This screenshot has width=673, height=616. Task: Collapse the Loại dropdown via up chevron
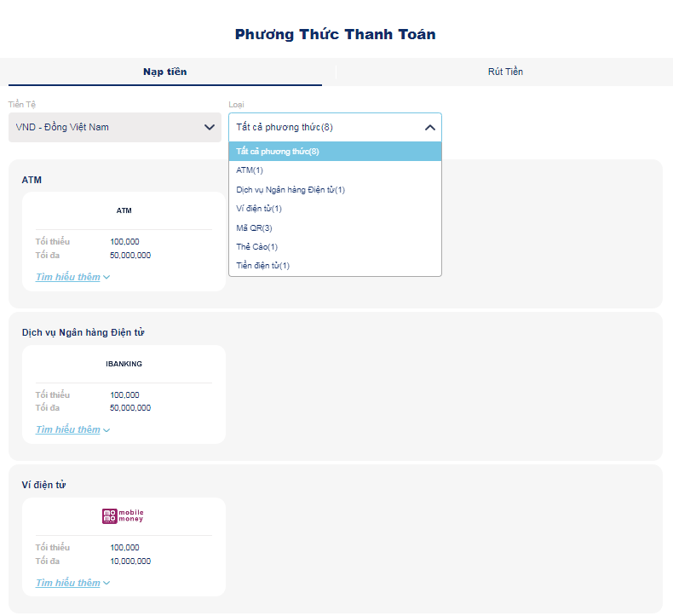pos(429,128)
